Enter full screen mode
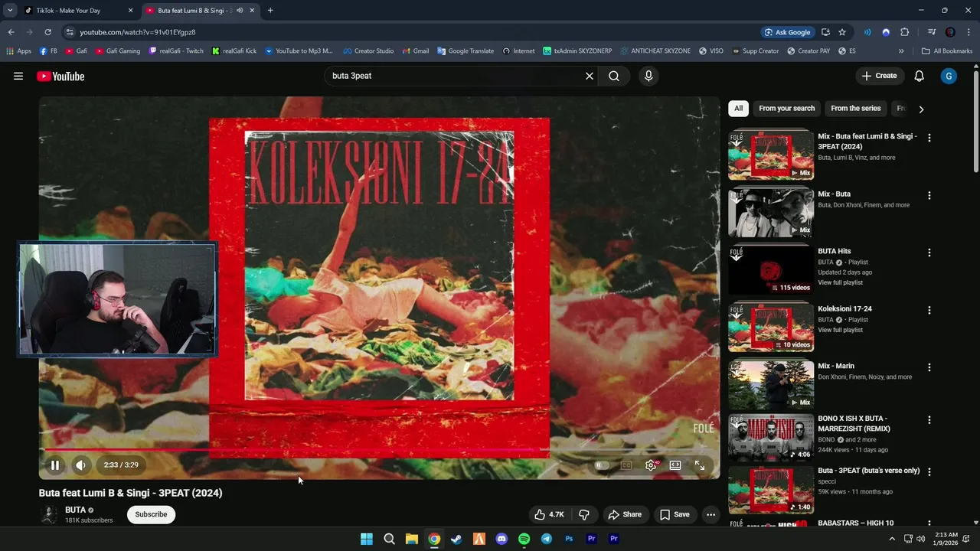 700,465
